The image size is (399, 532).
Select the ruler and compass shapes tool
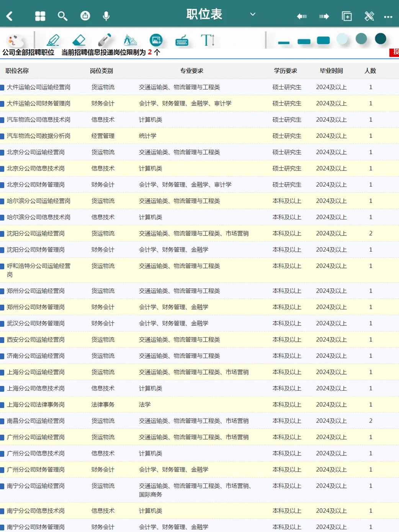point(130,40)
